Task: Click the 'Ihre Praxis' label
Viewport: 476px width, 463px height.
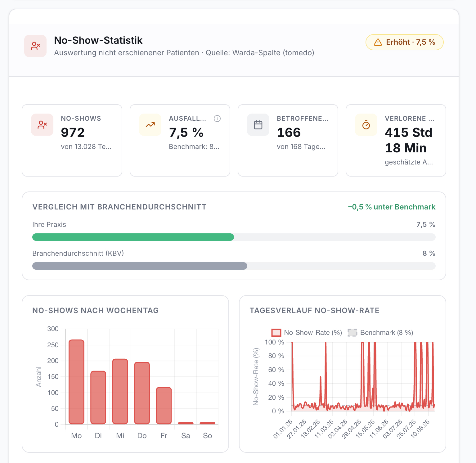Action: [49, 224]
